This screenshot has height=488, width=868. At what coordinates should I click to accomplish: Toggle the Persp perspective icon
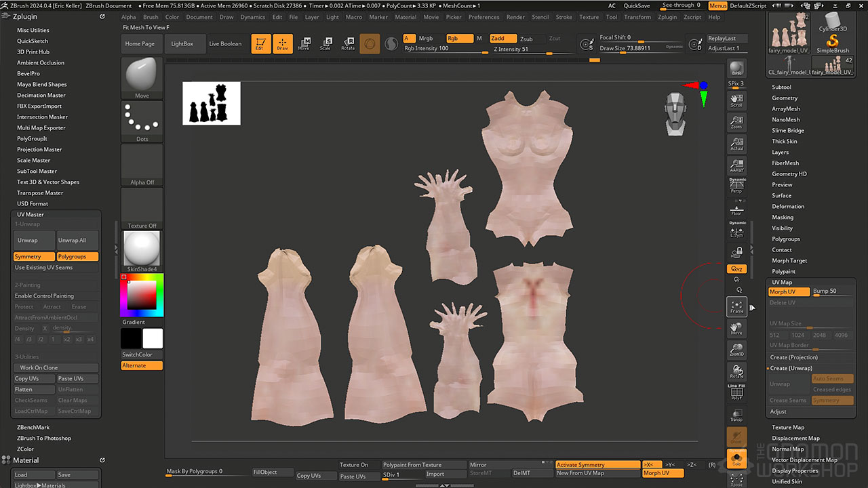pos(736,185)
